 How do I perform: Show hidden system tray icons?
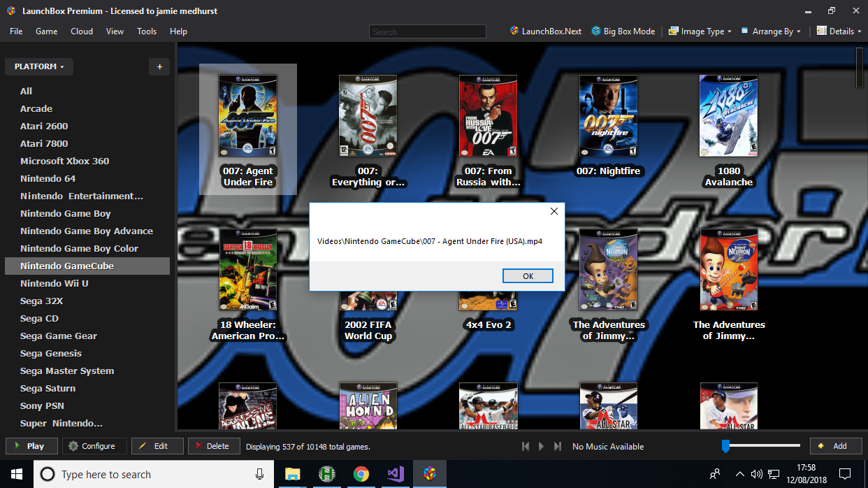click(740, 474)
